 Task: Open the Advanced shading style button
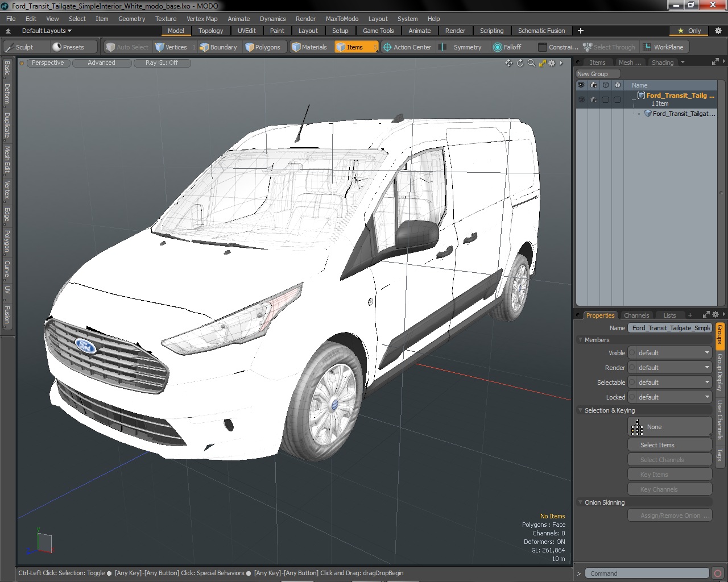coord(101,63)
